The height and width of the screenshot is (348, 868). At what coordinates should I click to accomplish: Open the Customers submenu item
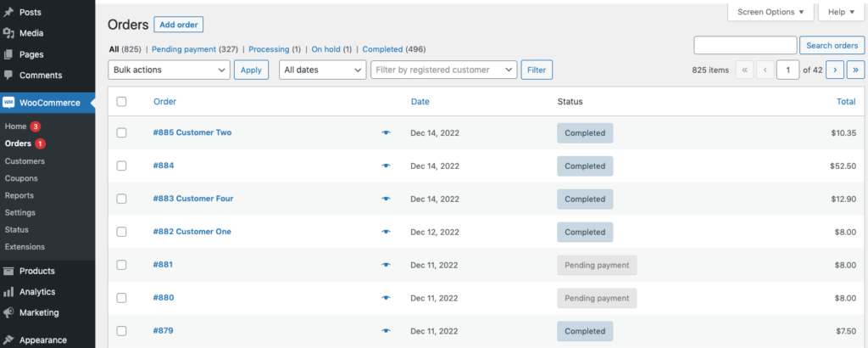point(25,161)
